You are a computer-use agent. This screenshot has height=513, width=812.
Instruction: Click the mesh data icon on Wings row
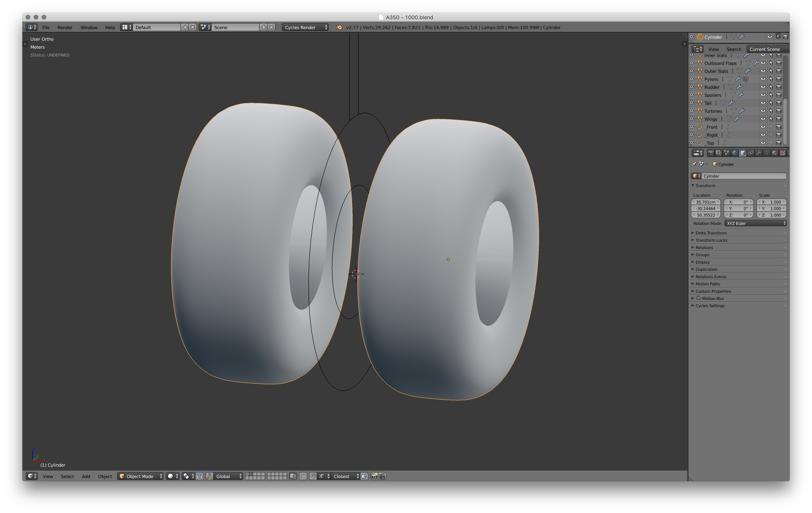[729, 119]
